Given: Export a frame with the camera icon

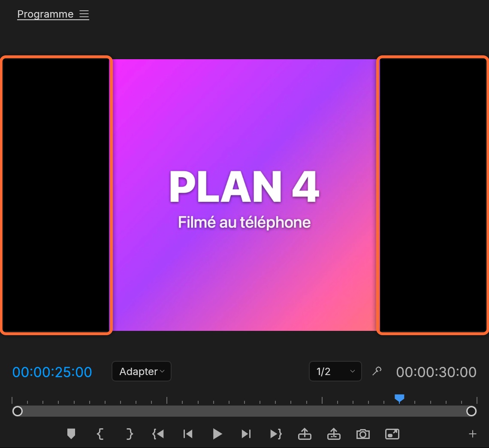Looking at the screenshot, I should click(363, 434).
